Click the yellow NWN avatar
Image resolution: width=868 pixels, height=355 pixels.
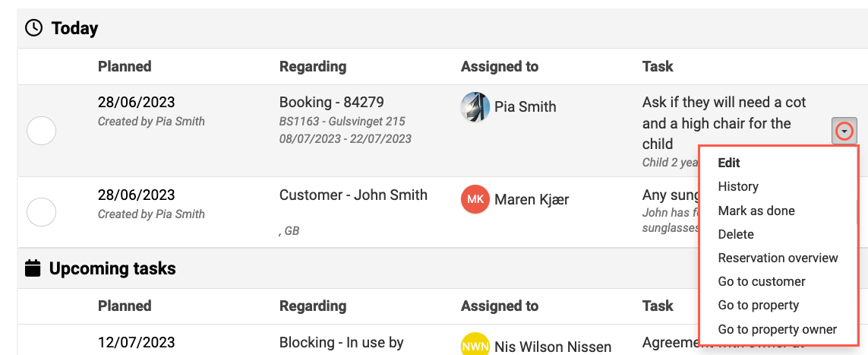(x=475, y=346)
